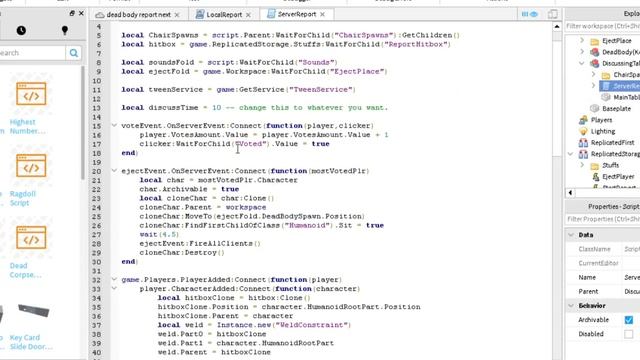The height and width of the screenshot is (360, 640).
Task: Switch to the ServerReport script tab
Action: pos(296,14)
